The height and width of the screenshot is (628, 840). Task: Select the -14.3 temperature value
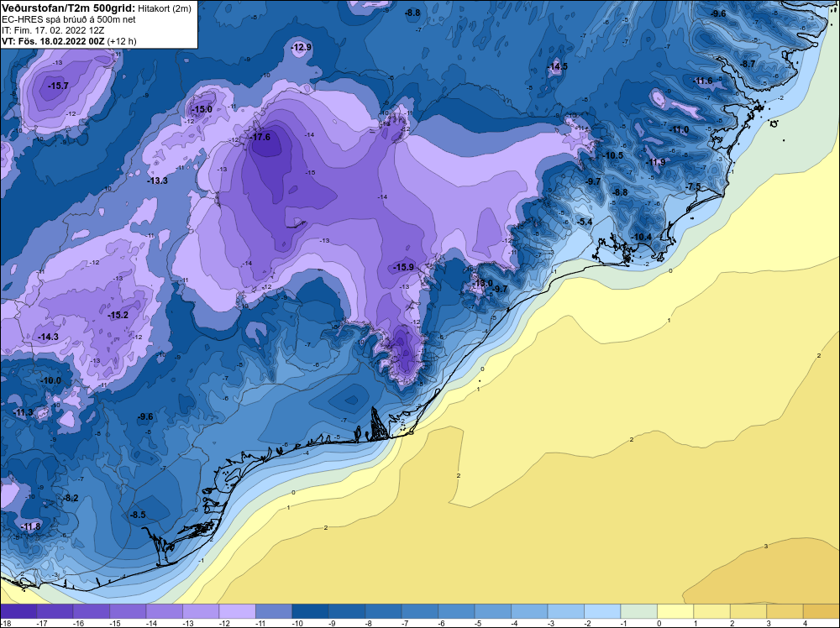tap(48, 337)
